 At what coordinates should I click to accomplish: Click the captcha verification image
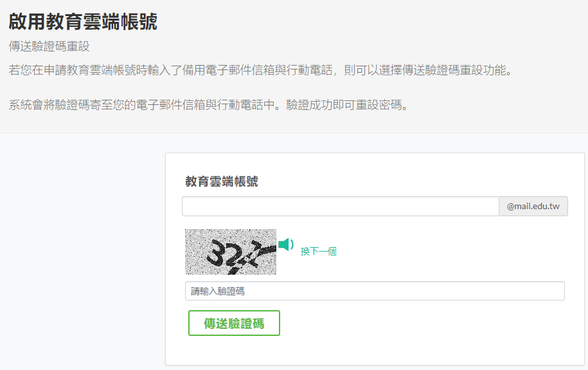231,252
